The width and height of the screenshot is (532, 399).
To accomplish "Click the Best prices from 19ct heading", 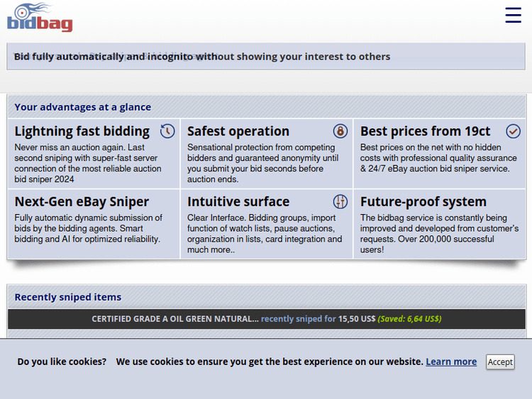I will point(425,131).
